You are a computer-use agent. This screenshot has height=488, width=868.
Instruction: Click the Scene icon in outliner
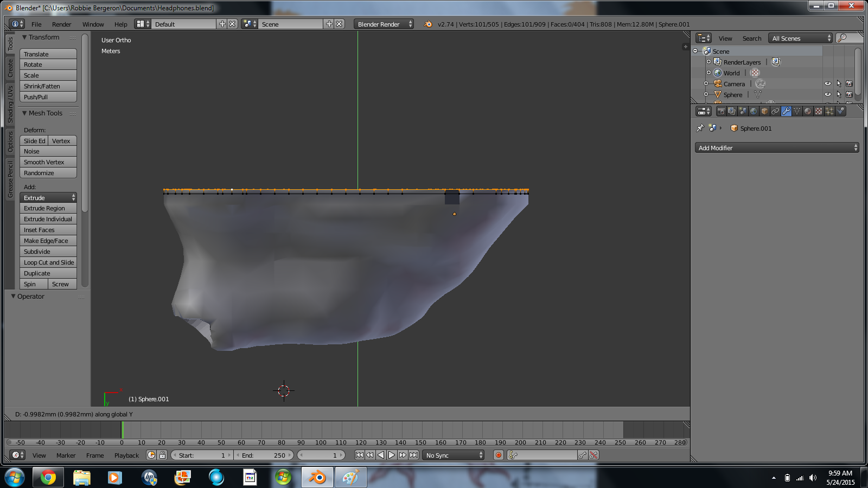pyautogui.click(x=707, y=51)
